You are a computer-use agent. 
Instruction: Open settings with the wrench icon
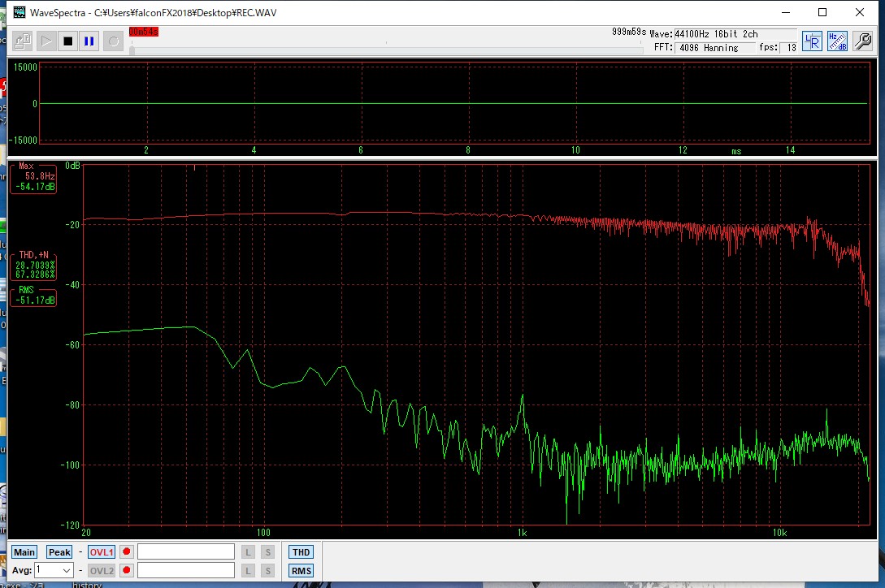[862, 41]
